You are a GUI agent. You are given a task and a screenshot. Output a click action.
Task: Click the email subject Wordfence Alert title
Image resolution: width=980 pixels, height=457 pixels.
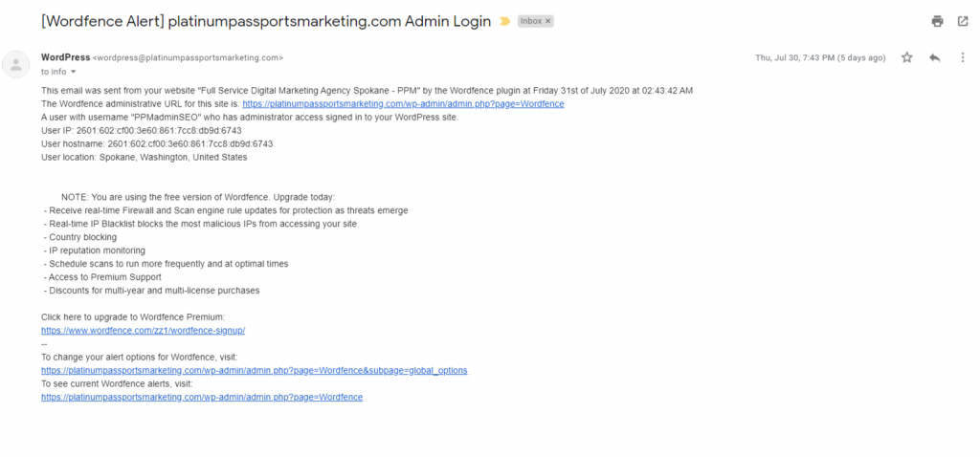pos(266,21)
